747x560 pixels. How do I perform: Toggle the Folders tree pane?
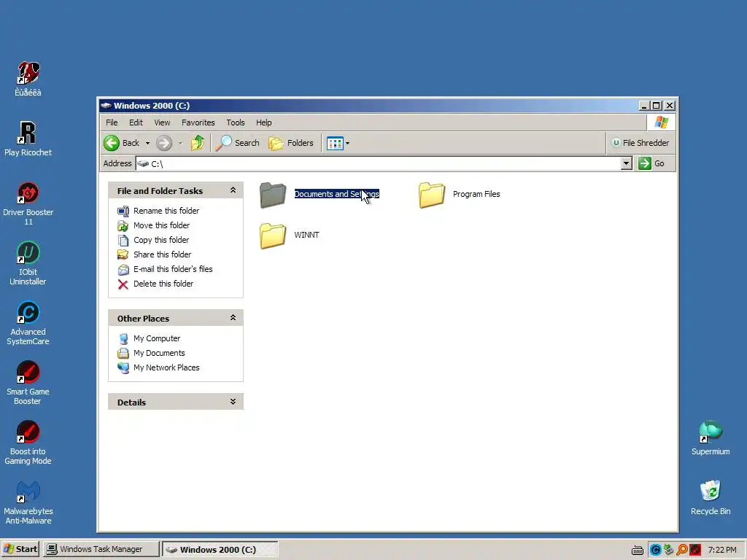click(x=291, y=143)
